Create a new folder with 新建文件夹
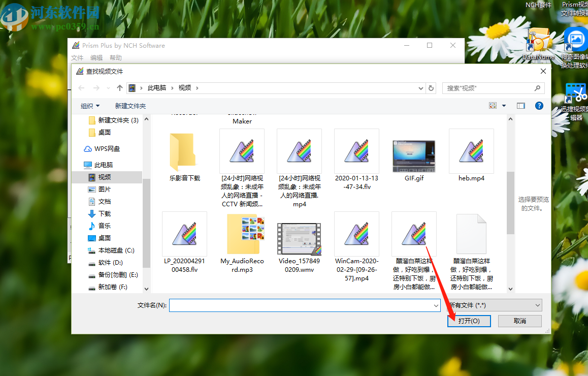 [x=131, y=105]
